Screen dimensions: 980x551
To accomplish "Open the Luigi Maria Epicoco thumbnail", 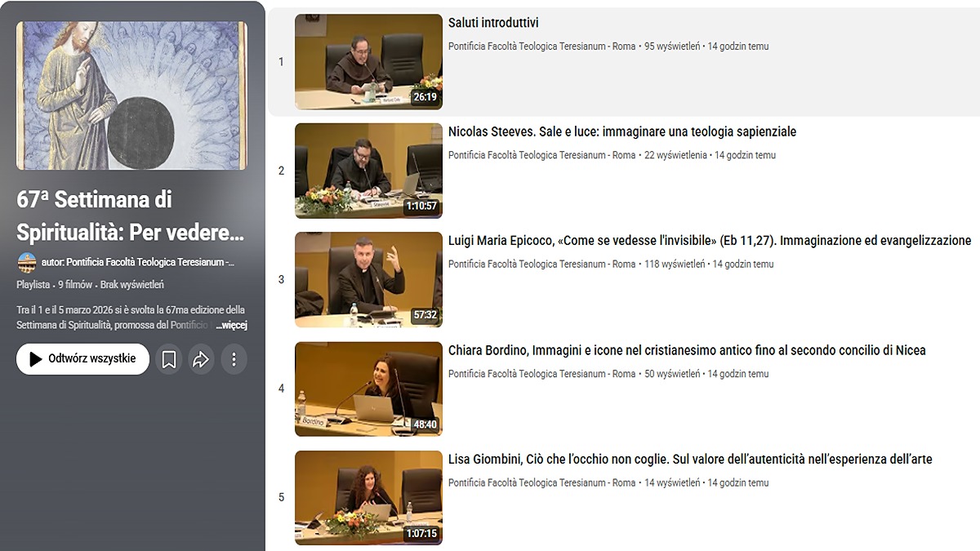I will (x=368, y=279).
